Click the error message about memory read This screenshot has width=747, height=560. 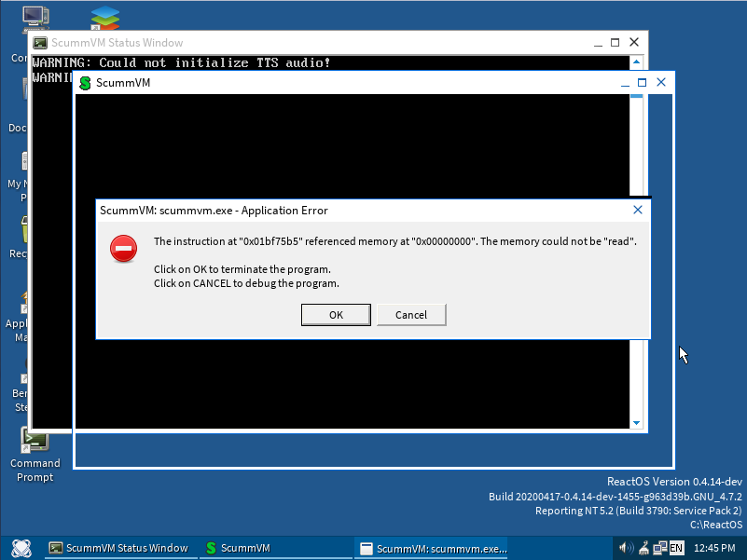coord(394,241)
